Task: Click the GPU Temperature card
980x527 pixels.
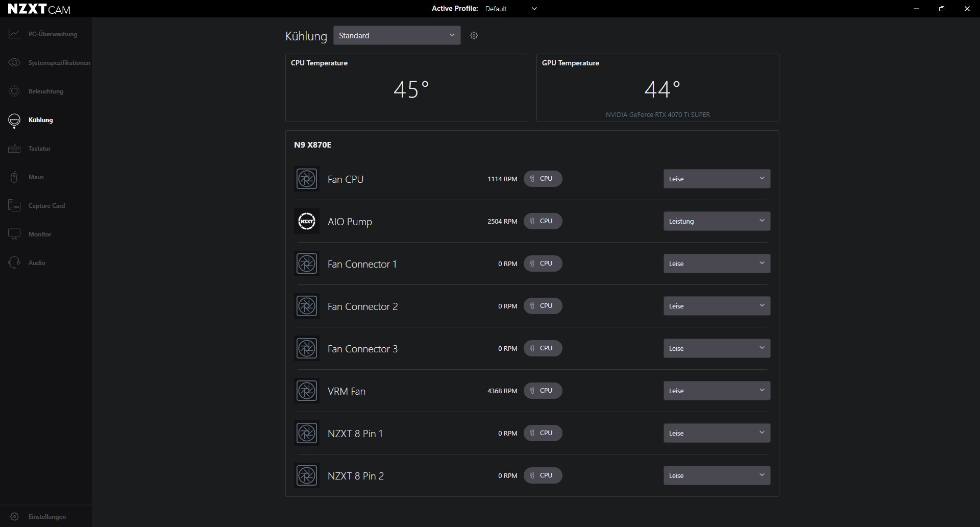Action: [657, 88]
